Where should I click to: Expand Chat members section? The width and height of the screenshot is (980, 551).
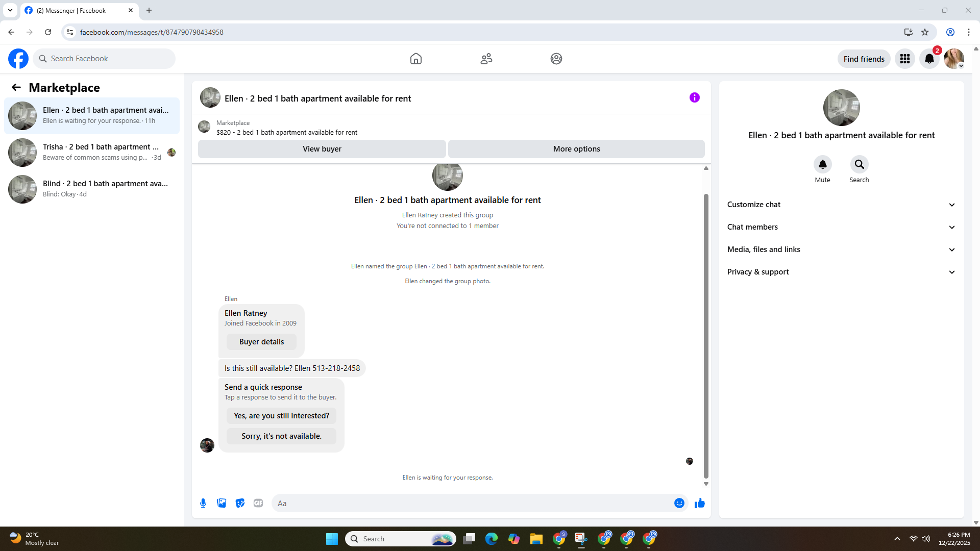[841, 227]
